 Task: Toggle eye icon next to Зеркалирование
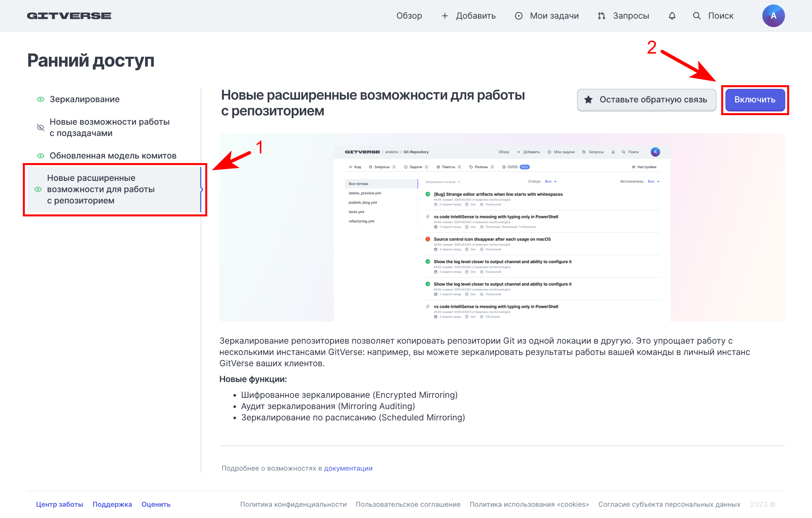tap(41, 99)
